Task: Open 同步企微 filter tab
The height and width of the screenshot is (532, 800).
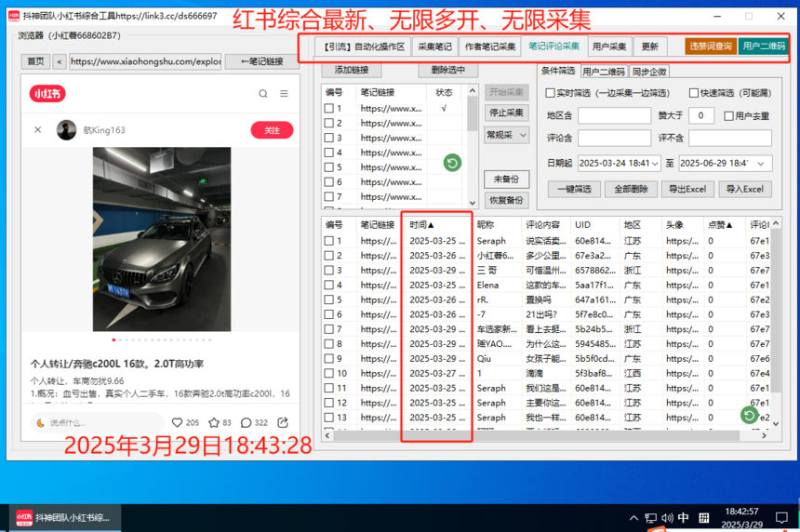Action: coord(649,72)
